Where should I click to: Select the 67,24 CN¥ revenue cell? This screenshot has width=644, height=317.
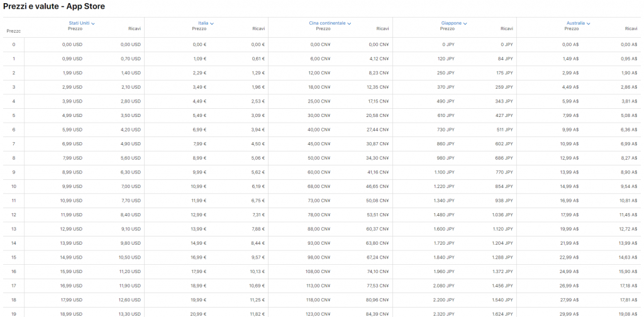pos(378,257)
